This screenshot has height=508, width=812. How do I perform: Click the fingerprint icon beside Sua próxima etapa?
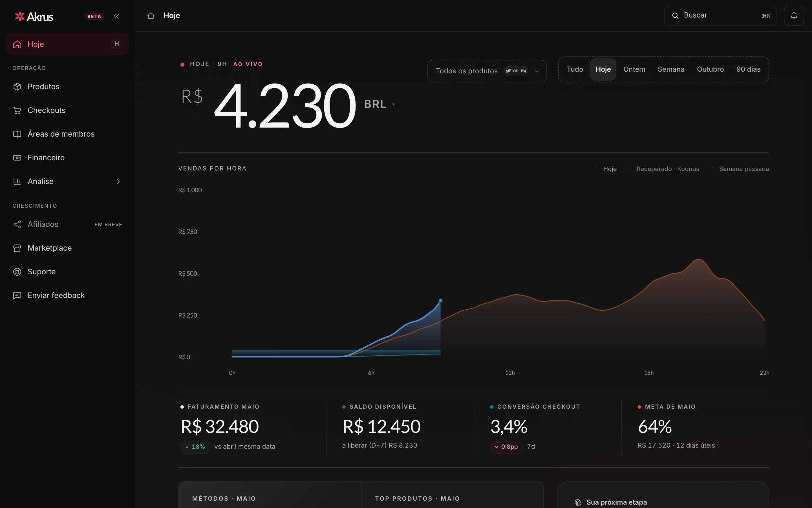[577, 502]
